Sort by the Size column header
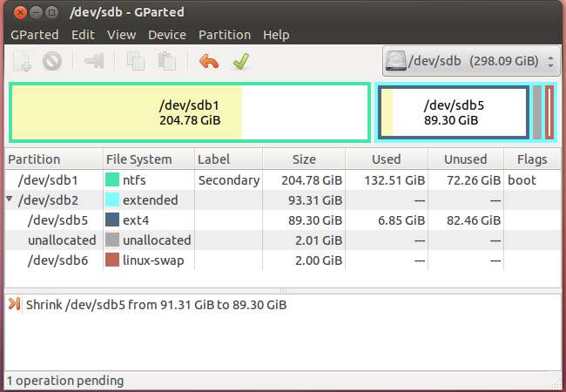Screen dimensions: 566x392 coord(304,159)
